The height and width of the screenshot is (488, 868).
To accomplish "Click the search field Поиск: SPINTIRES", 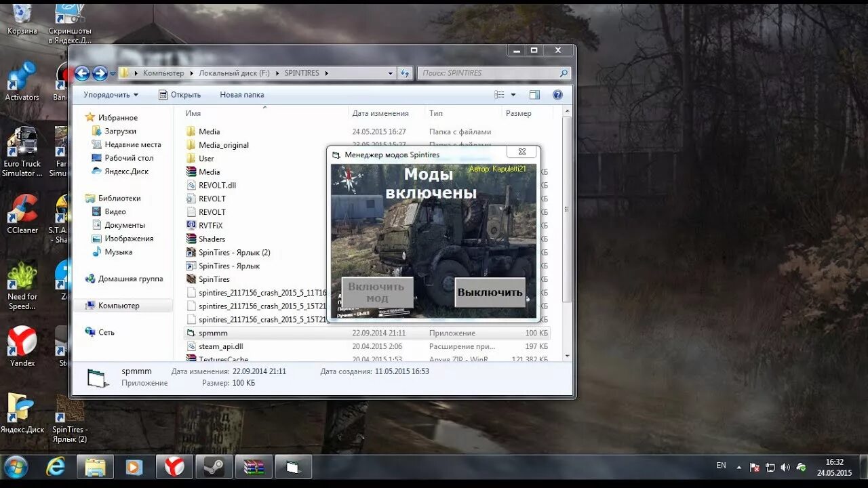I will tap(494, 73).
